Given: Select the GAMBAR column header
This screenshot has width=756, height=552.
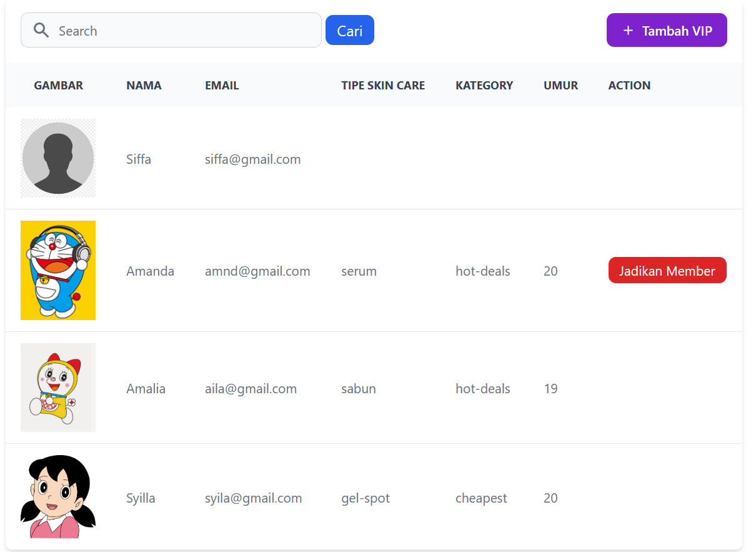Looking at the screenshot, I should click(58, 85).
